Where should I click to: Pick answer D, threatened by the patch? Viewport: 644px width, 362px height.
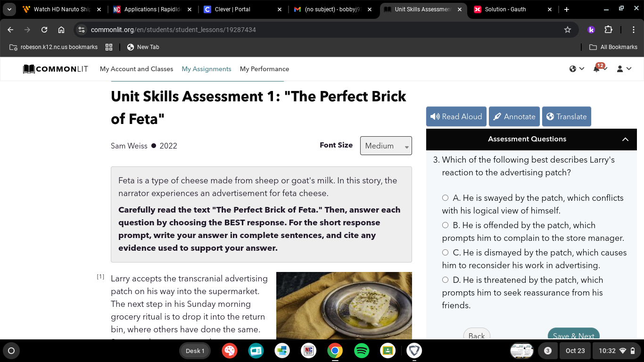[445, 280]
